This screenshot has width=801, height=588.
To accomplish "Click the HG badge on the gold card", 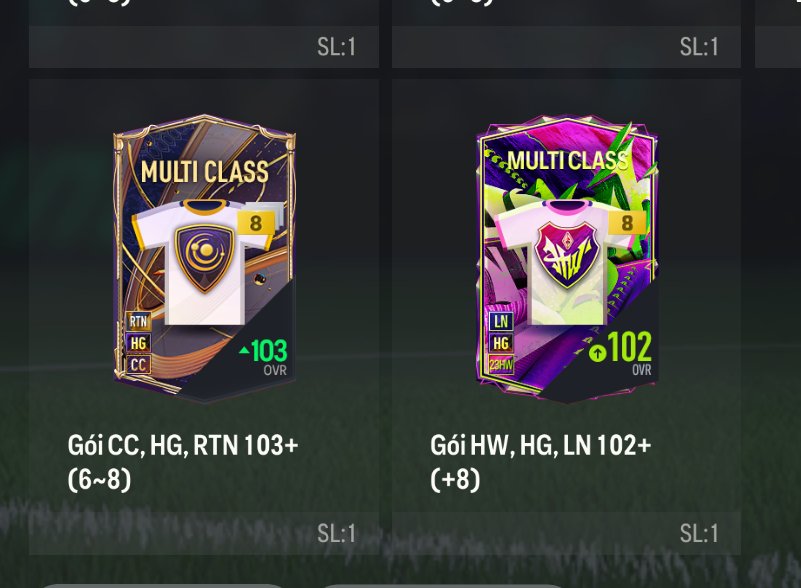I will coord(138,343).
